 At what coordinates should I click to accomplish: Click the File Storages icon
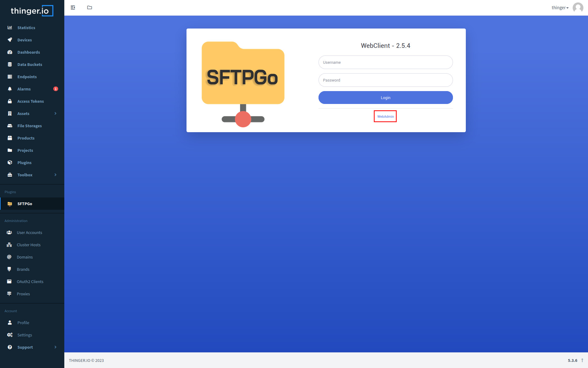click(x=10, y=126)
